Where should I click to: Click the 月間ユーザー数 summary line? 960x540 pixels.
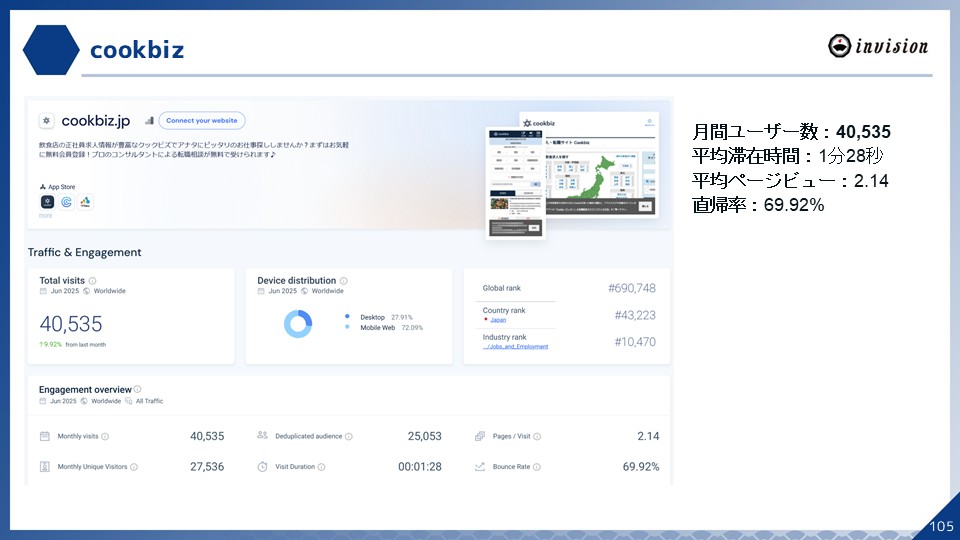(791, 132)
